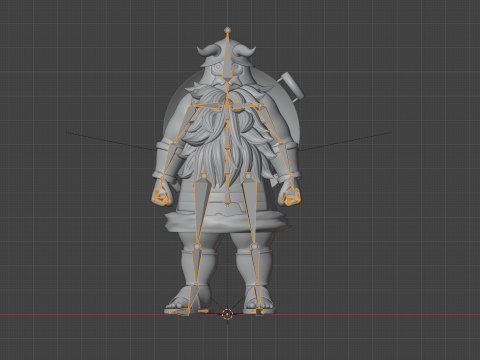480x360 pixels.
Task: Select the shoulder joint on viewer's right
Action: pos(260,106)
